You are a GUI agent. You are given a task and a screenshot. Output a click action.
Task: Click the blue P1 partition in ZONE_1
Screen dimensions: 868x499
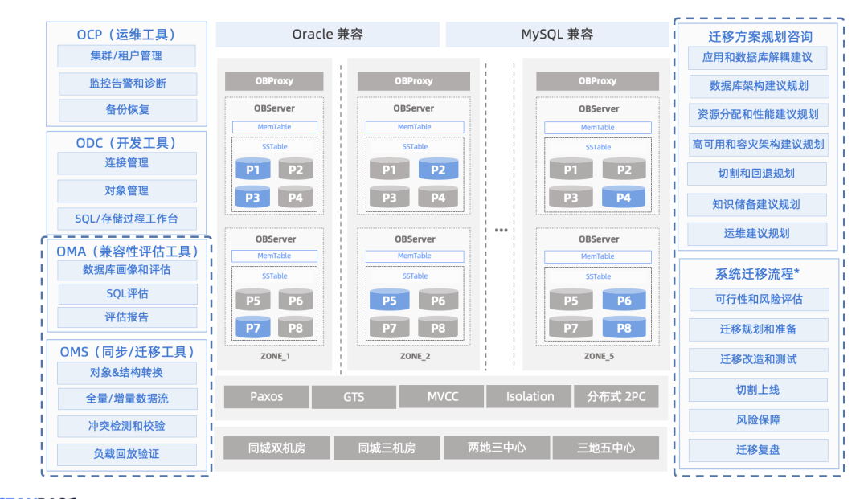pos(253,169)
